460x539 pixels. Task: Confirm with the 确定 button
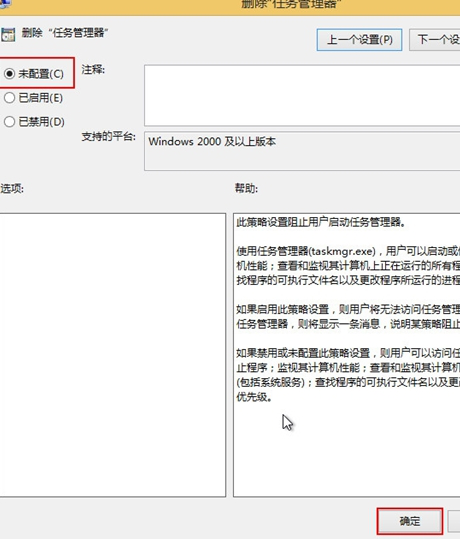409,521
